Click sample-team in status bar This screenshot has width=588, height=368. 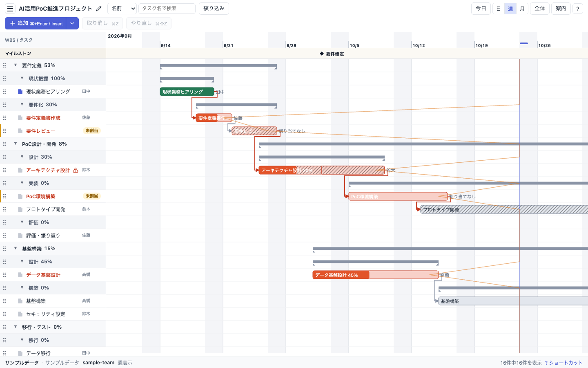coord(98,363)
